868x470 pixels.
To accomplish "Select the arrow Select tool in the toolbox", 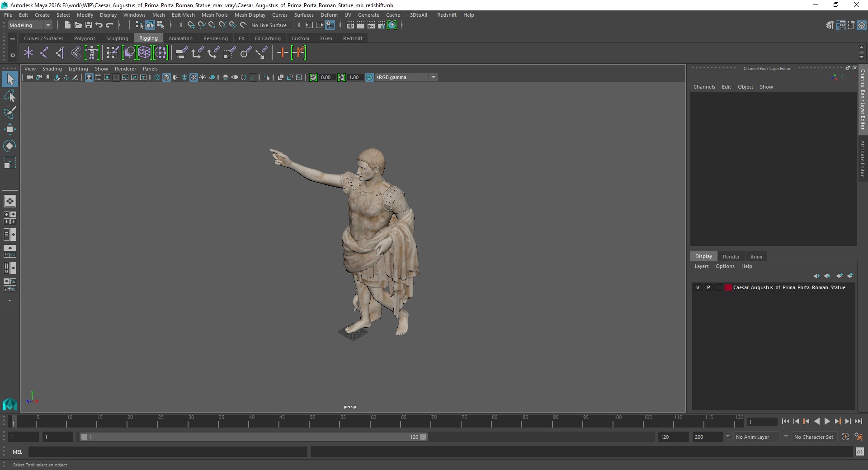I will 10,80.
